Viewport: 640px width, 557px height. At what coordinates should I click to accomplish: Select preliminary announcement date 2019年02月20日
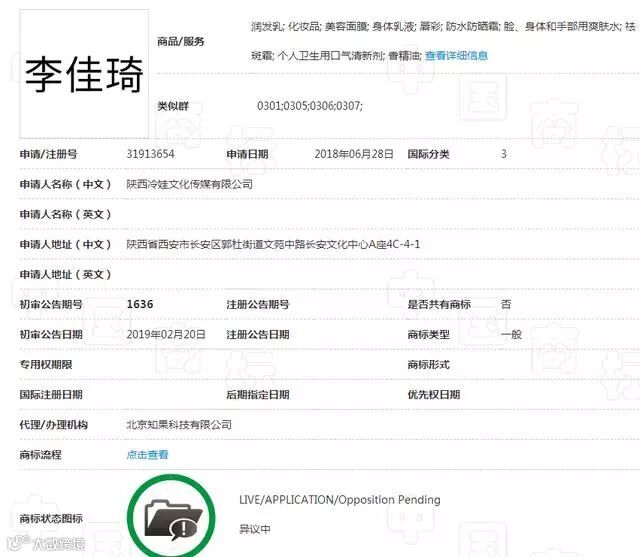[166, 334]
